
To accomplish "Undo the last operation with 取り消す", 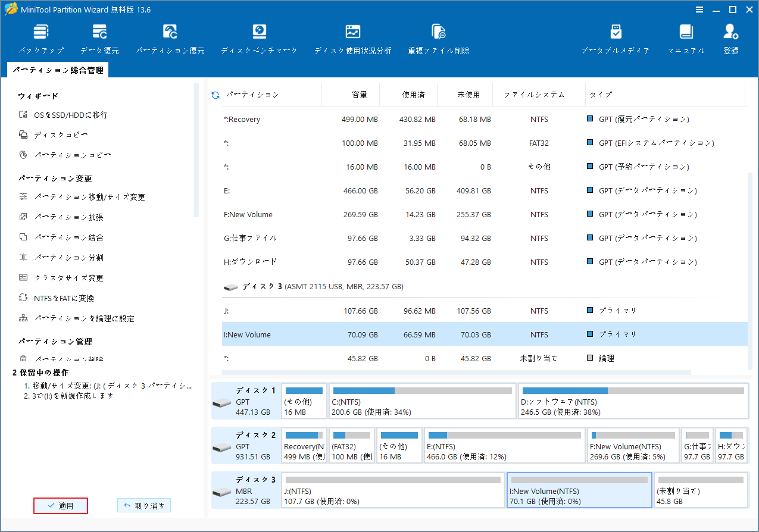I will click(144, 506).
